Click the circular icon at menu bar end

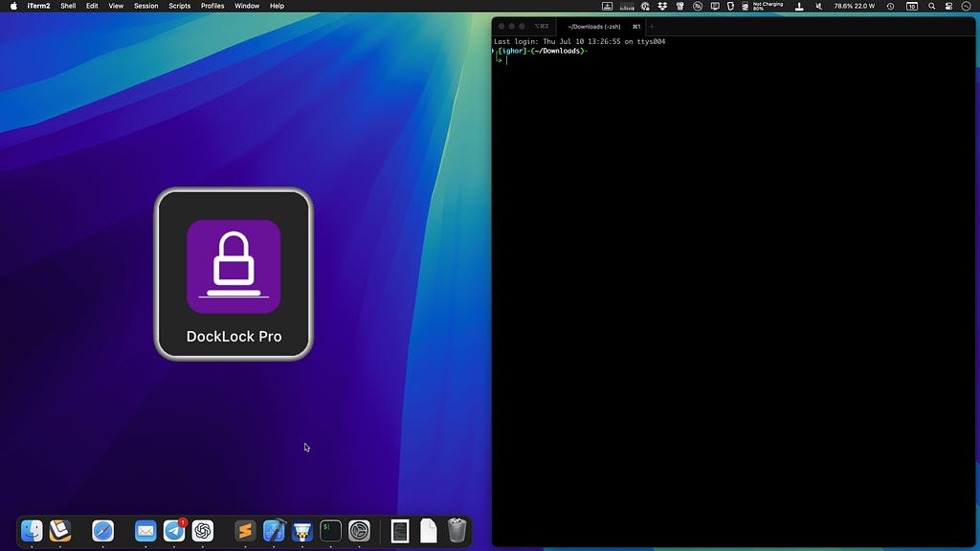967,7
